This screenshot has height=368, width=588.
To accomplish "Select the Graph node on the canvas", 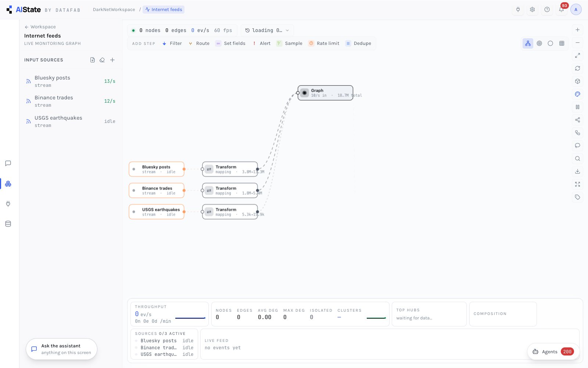I will click(x=325, y=93).
